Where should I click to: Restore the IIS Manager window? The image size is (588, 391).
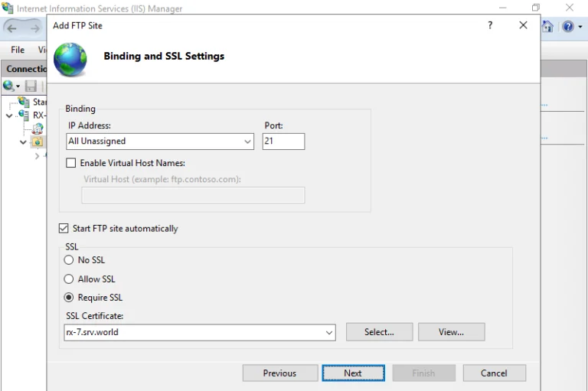click(x=536, y=8)
